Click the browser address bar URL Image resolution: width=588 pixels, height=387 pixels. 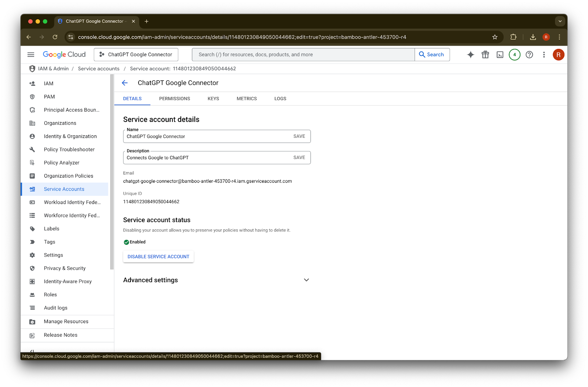pos(242,37)
